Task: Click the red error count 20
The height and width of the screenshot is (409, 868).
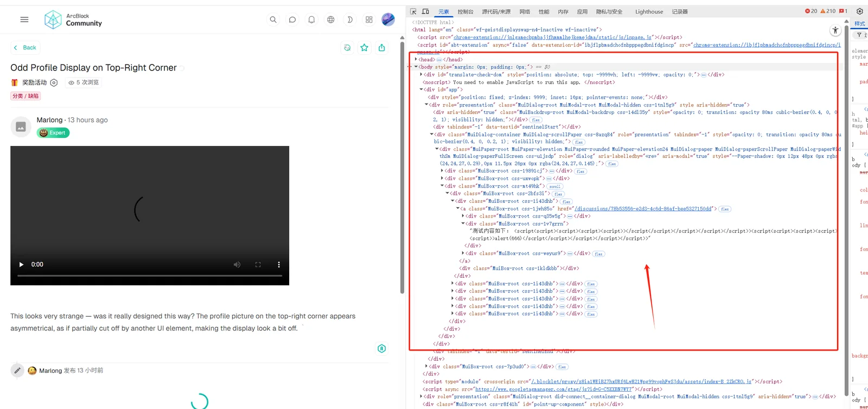Action: pyautogui.click(x=811, y=11)
